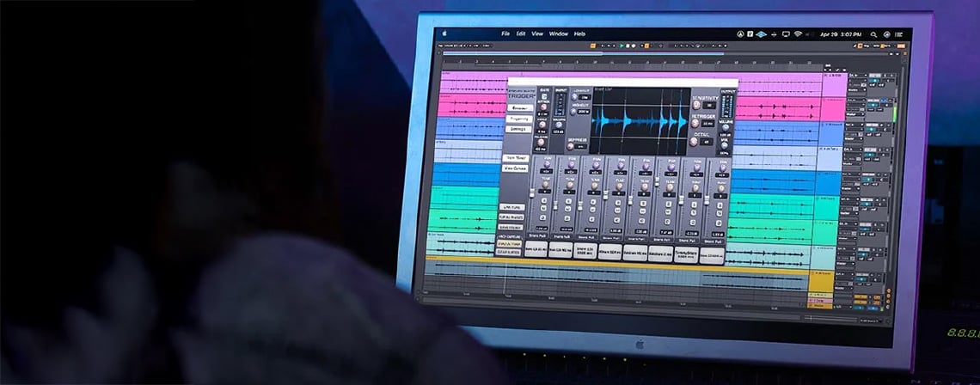Open the File menu
980x385 pixels.
coord(505,34)
